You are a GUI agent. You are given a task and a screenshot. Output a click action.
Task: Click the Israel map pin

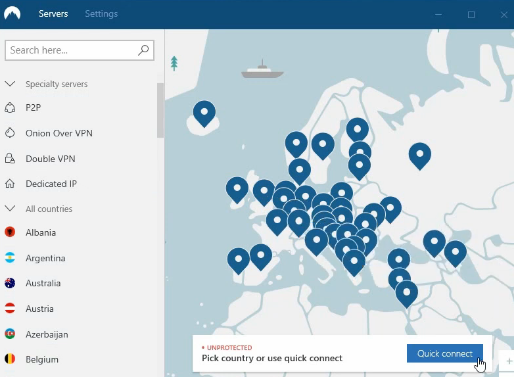point(406,294)
